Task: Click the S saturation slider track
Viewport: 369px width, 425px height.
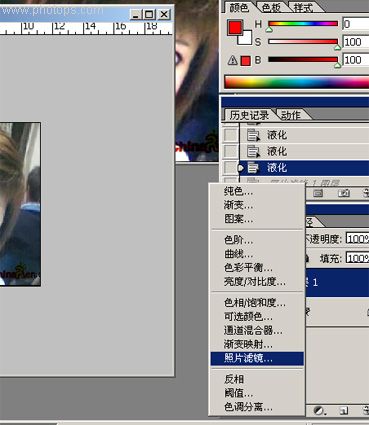Action: point(303,42)
